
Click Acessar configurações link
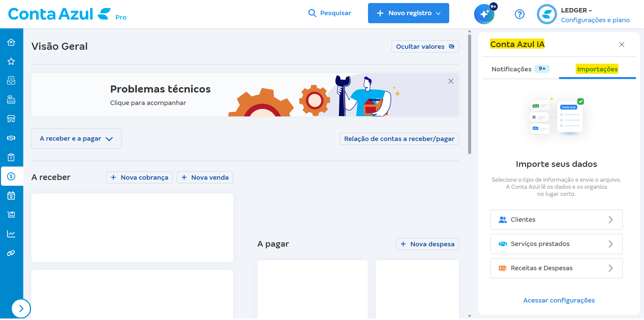pos(559,300)
